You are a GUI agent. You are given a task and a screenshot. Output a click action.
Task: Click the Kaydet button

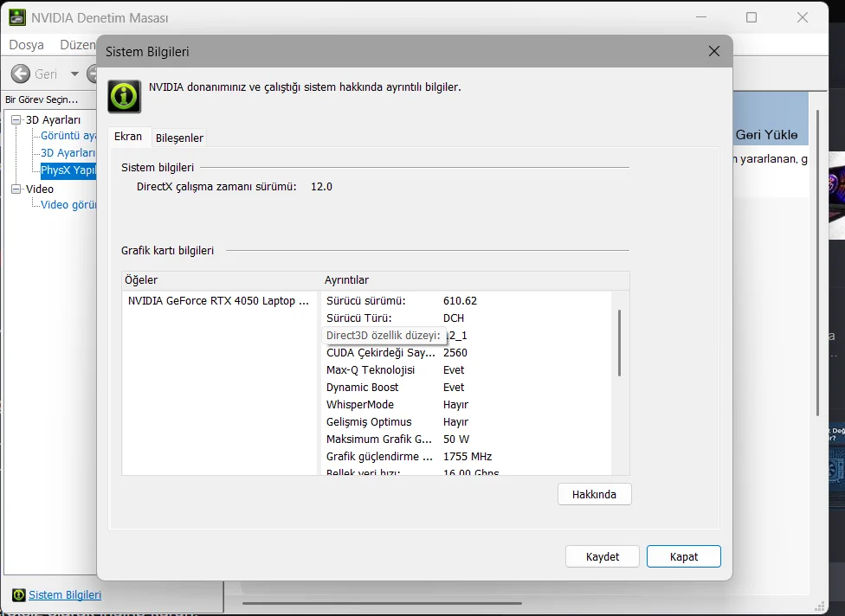click(x=603, y=557)
